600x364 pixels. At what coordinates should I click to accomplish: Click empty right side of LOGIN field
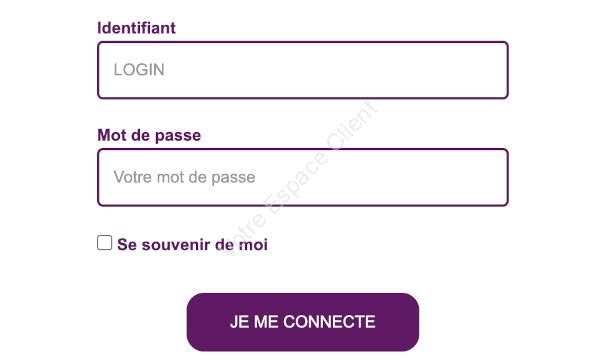383,70
